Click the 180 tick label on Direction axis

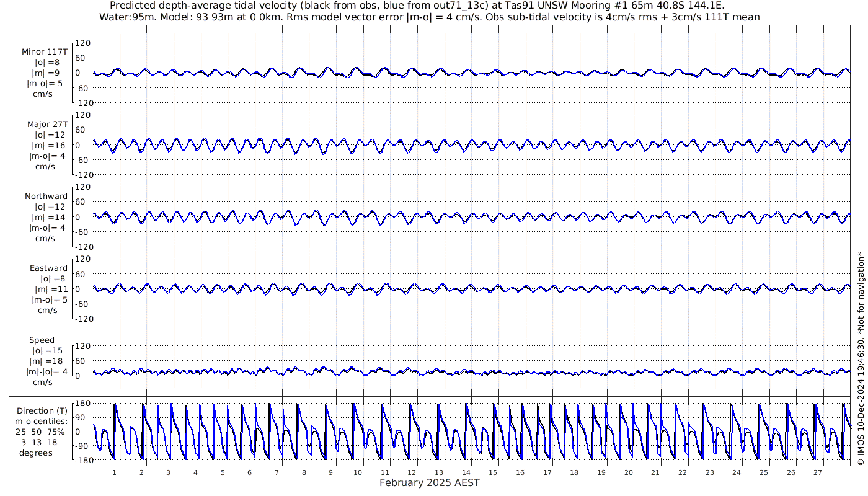[83, 403]
